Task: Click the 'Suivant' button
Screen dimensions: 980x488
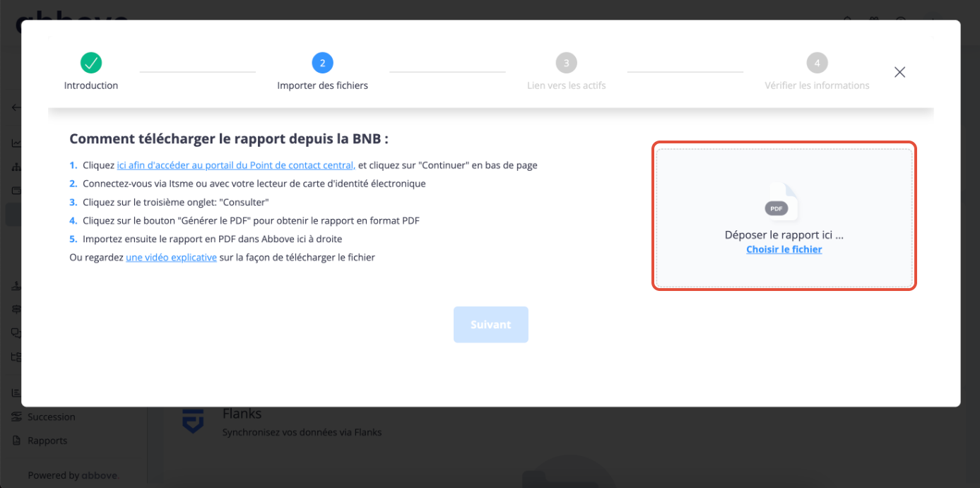Action: click(490, 324)
